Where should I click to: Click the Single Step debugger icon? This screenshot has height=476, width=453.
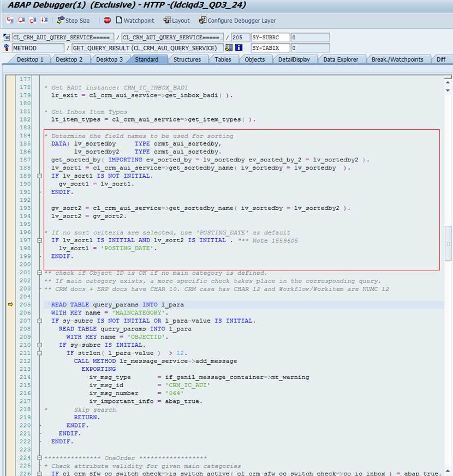[9, 20]
